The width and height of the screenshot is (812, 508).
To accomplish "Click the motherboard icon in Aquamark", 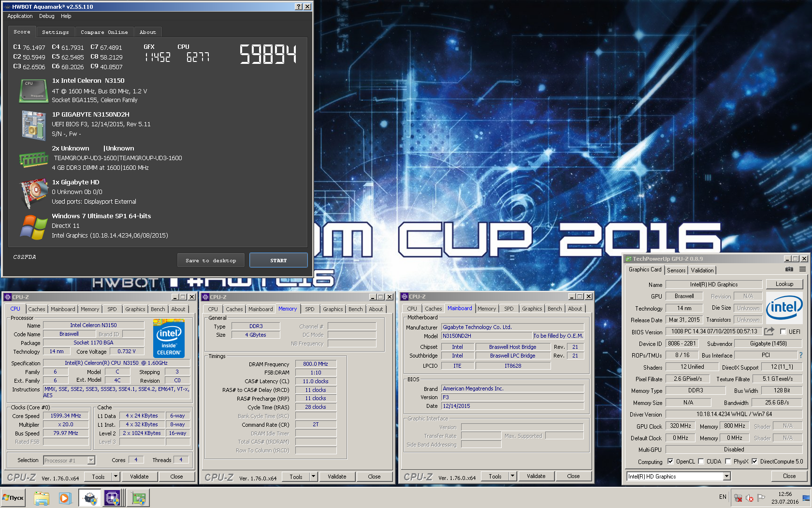I will click(x=33, y=125).
